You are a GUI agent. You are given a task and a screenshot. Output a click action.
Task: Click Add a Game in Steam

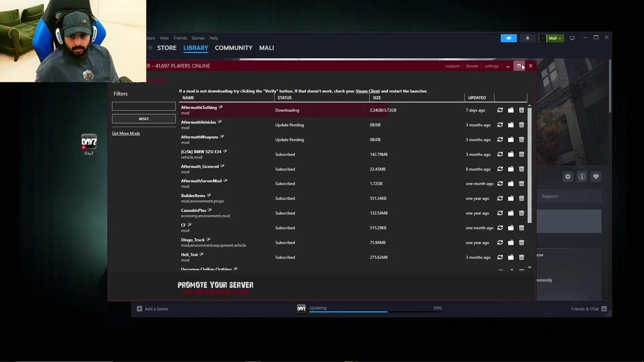tap(152, 309)
